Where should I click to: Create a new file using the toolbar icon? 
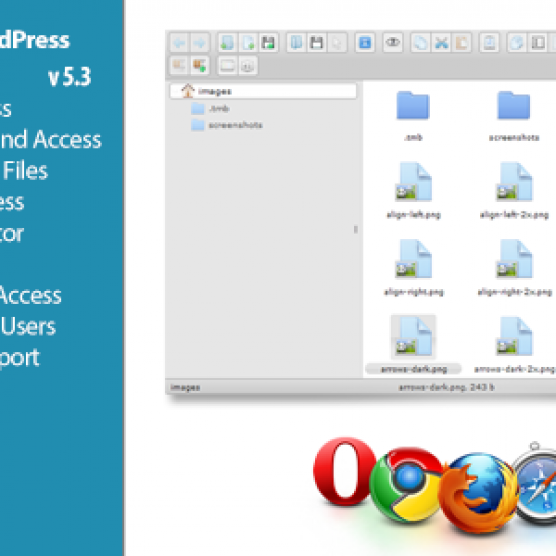coord(248,43)
